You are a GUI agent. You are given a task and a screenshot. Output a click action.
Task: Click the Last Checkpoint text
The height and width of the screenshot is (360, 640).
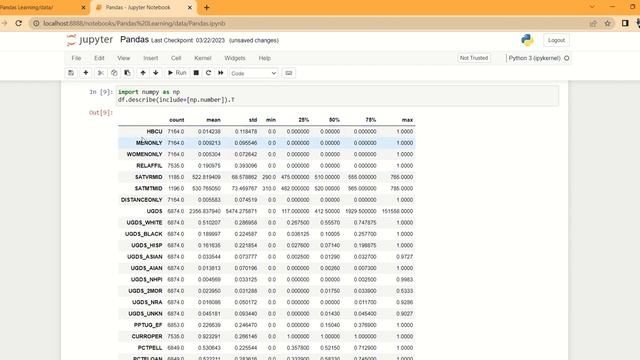(188, 40)
